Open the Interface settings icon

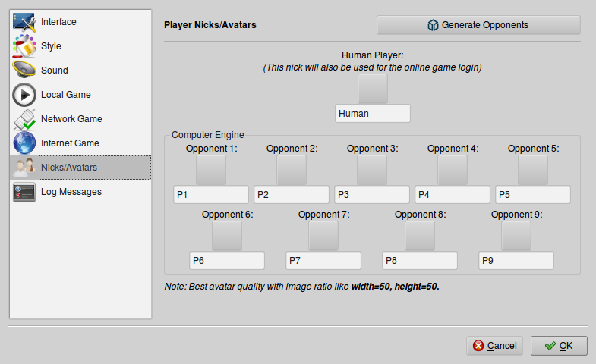(24, 22)
